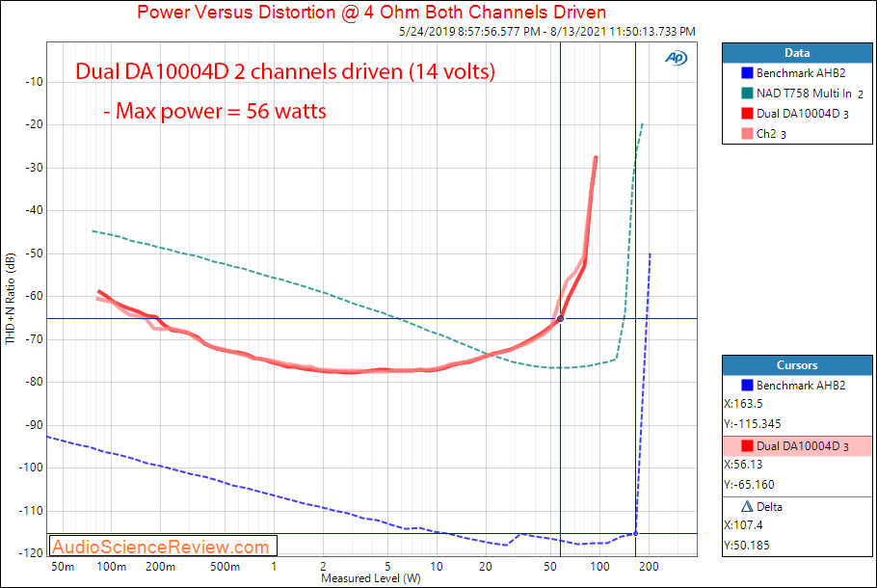Select Dual DA10004D label in Data legend
877x588 pixels.
pyautogui.click(x=798, y=114)
